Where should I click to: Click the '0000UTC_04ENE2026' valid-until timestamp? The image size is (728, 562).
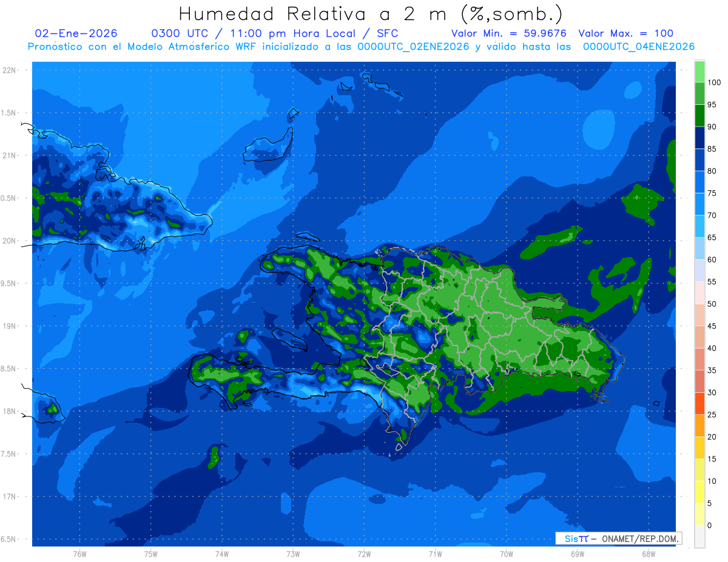638,47
